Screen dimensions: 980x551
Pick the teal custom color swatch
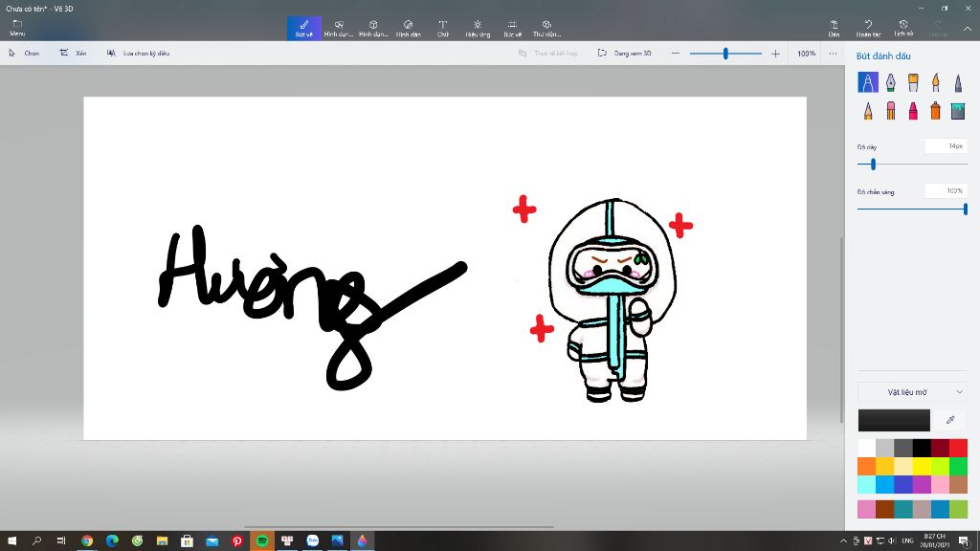pos(903,509)
